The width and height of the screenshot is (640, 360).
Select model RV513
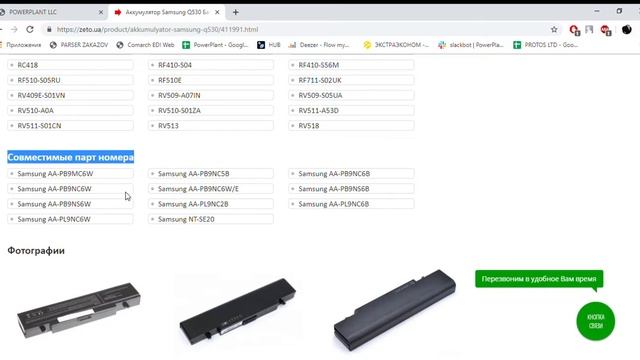tap(211, 125)
